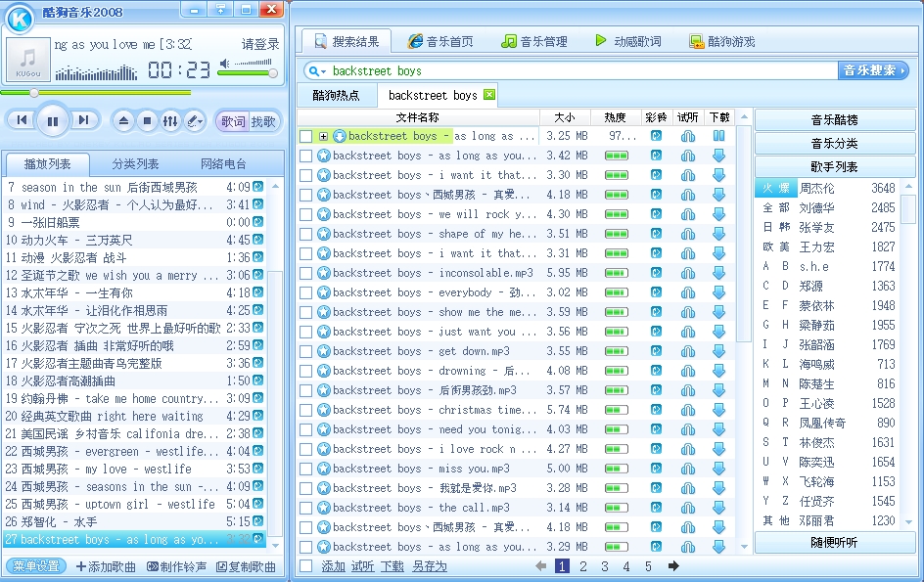Check the box for backstreet boys - shape of my heart
924x582 pixels.
point(305,235)
